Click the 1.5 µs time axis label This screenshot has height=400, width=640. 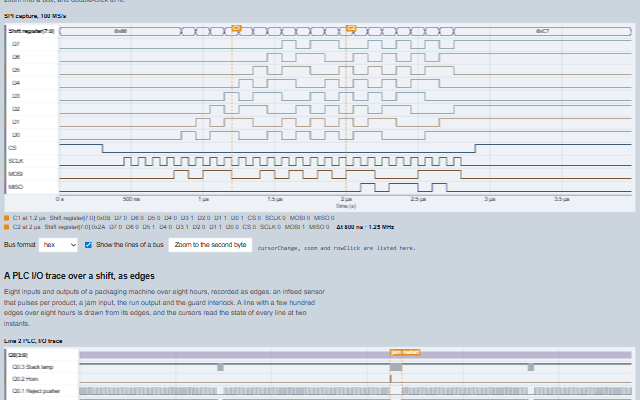275,199
